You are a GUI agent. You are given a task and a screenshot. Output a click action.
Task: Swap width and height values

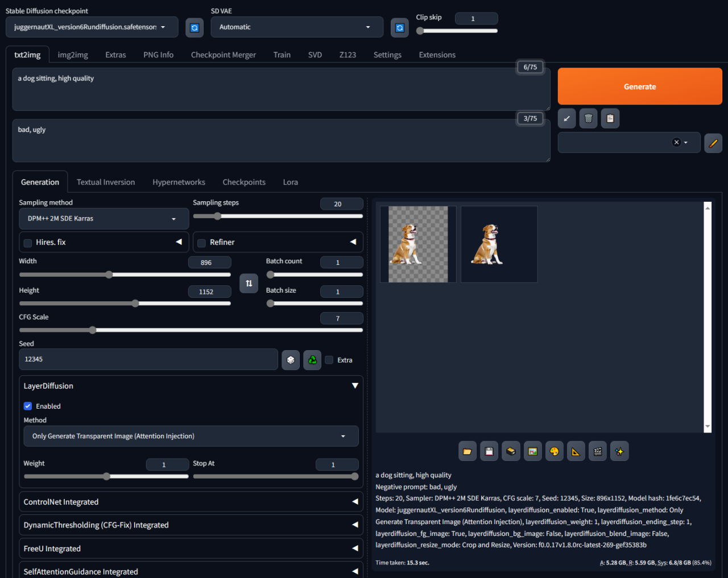(x=249, y=283)
